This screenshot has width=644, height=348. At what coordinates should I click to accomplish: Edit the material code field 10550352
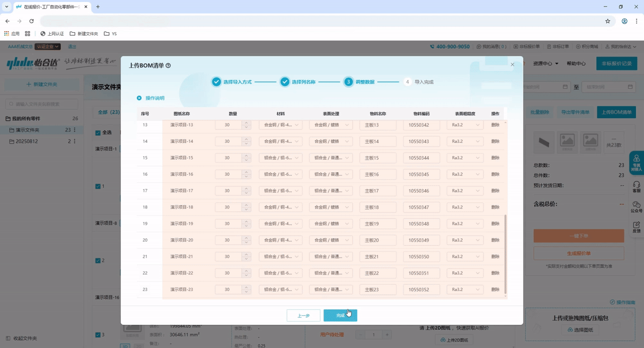pyautogui.click(x=421, y=290)
